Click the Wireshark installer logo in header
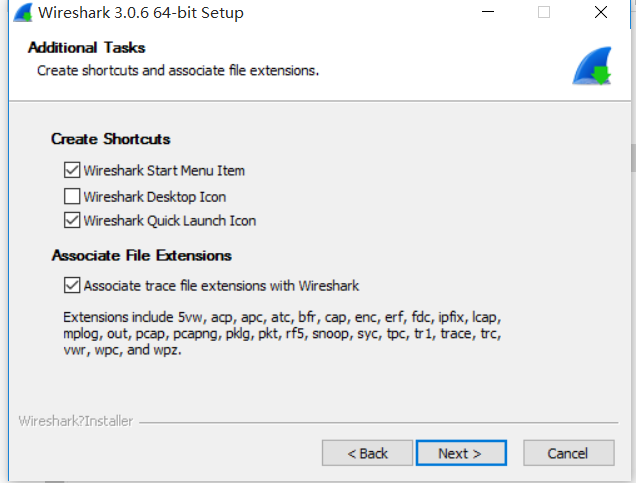Image resolution: width=636 pixels, height=483 pixels. pyautogui.click(x=591, y=66)
